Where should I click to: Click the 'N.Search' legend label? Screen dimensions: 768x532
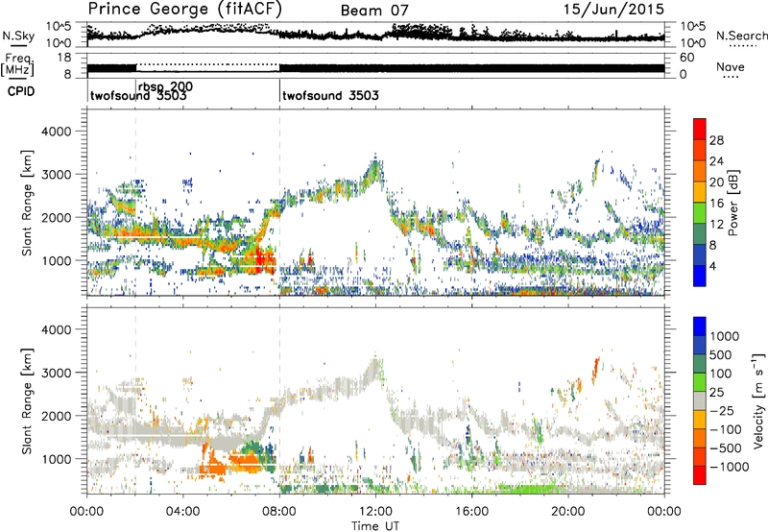[x=741, y=36]
